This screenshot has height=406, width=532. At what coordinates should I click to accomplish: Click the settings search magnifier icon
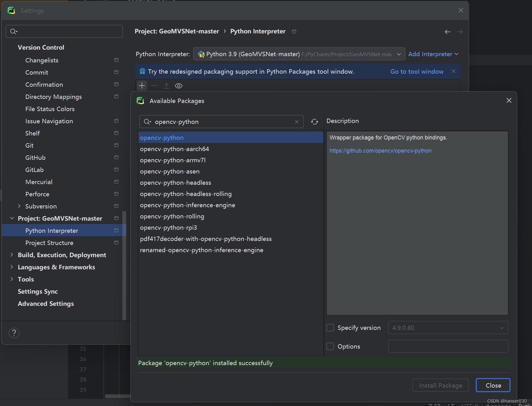point(14,31)
